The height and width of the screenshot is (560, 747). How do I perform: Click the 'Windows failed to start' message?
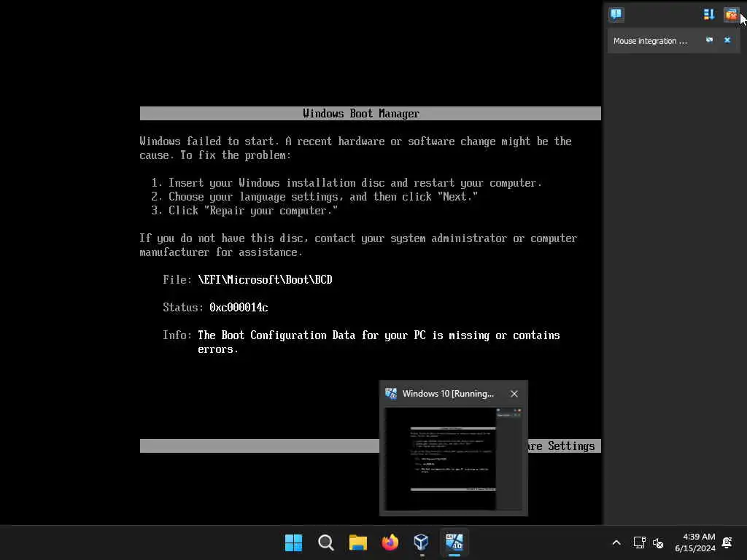(x=355, y=148)
